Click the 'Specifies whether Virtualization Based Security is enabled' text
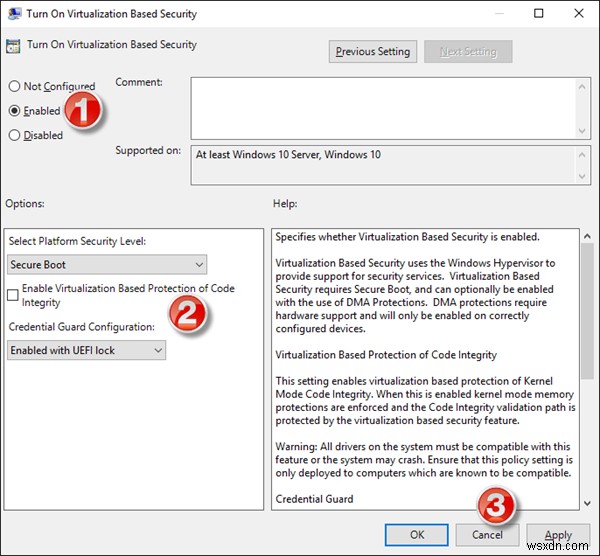Screen dimensions: 600x556 [x=407, y=237]
